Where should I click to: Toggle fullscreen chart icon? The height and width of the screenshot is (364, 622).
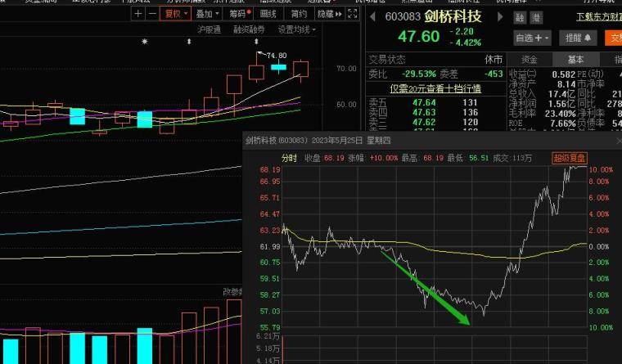click(352, 14)
